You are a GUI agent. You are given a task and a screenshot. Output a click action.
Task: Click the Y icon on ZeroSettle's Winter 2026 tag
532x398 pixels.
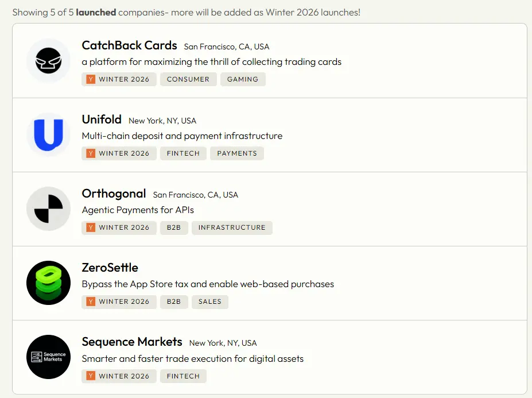click(x=91, y=302)
